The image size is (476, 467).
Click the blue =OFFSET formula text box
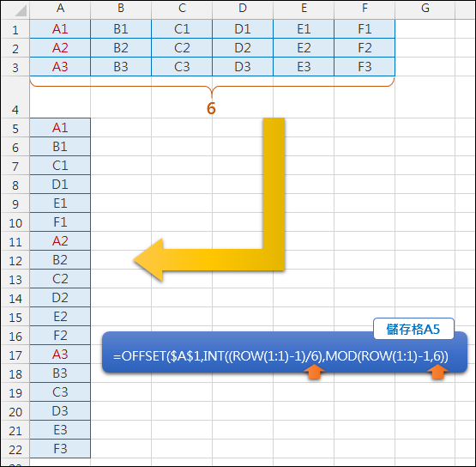pyautogui.click(x=285, y=352)
